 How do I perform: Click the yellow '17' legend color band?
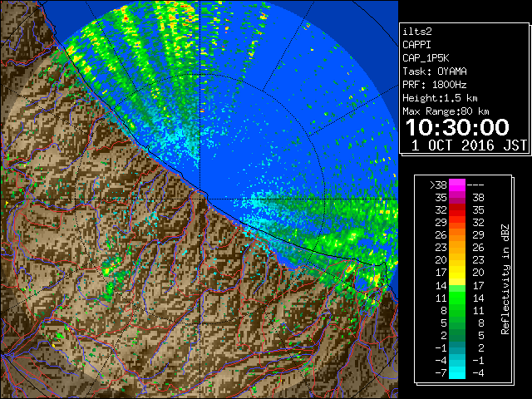(457, 273)
